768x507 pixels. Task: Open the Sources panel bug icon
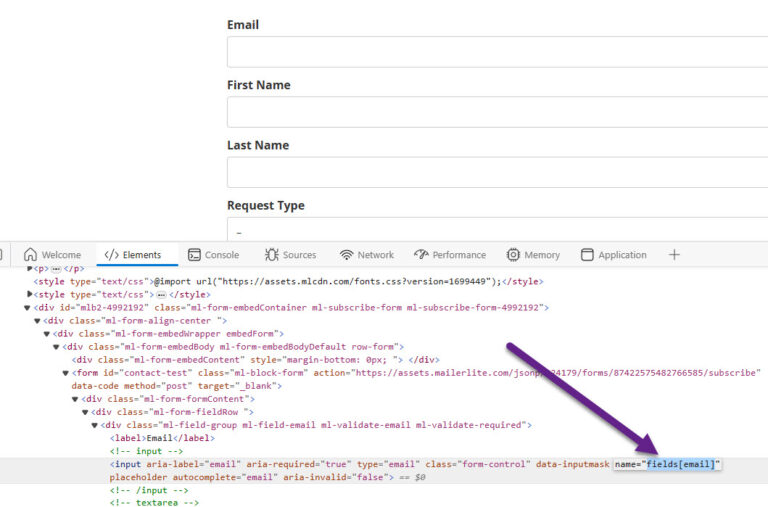click(x=271, y=255)
